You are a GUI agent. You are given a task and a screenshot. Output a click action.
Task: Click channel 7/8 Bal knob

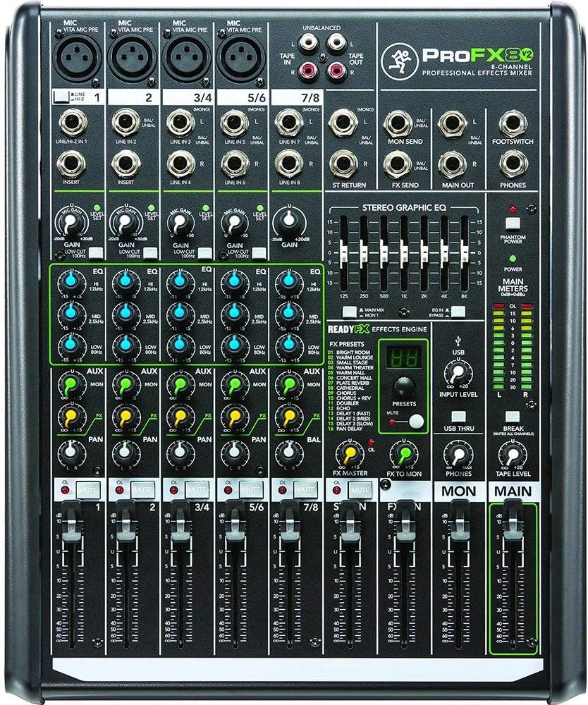pos(288,453)
